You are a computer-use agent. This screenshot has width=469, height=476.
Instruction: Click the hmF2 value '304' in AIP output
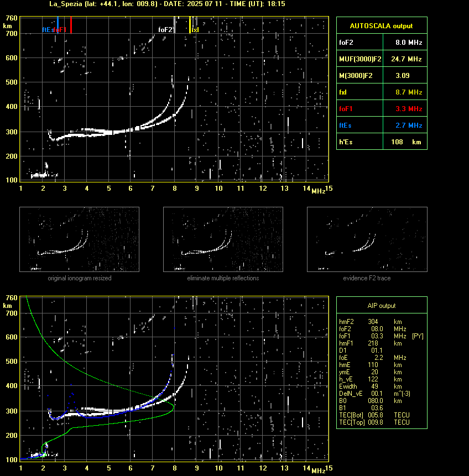[373, 322]
